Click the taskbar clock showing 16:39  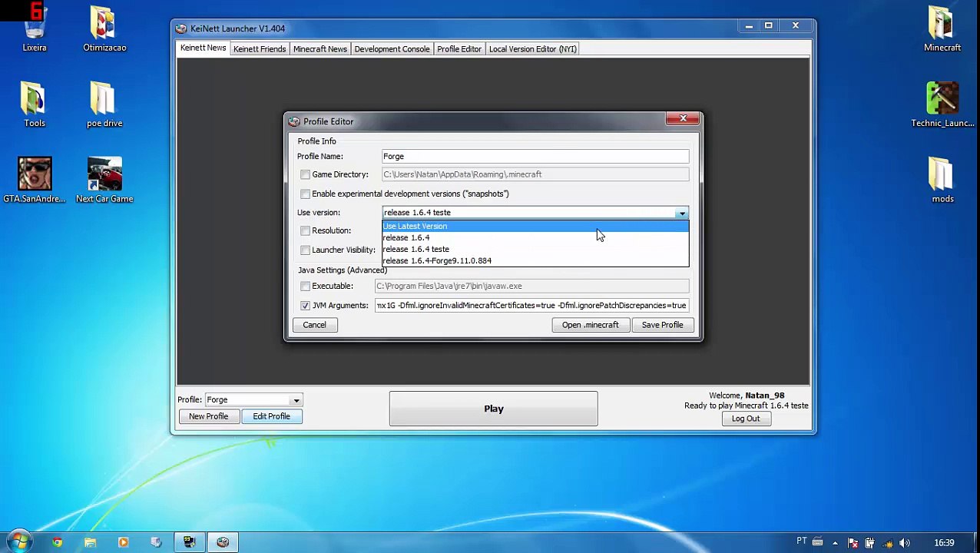[x=944, y=542]
